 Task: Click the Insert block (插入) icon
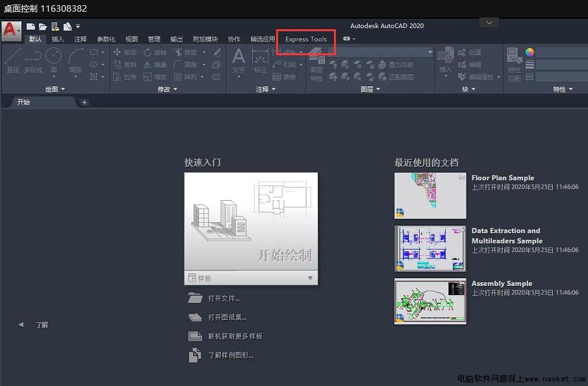(446, 60)
